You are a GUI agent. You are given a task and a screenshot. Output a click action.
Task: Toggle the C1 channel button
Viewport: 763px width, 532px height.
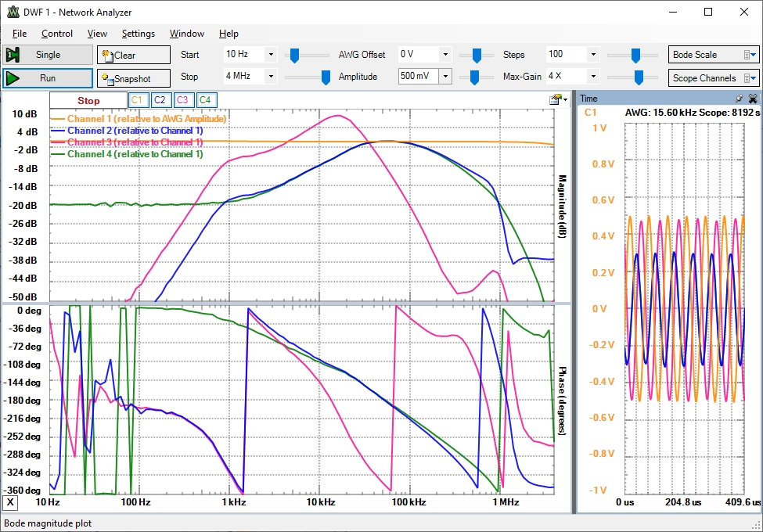137,100
